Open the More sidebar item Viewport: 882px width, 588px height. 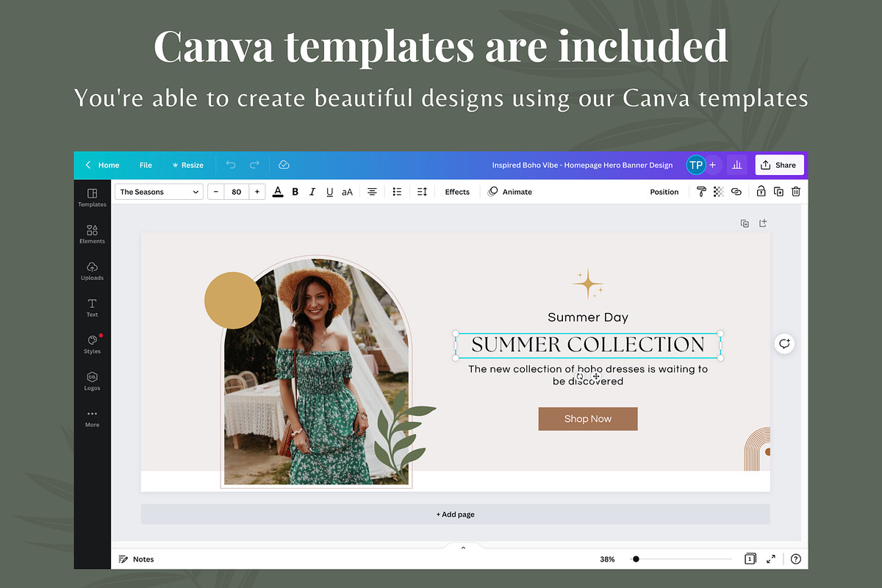point(92,417)
